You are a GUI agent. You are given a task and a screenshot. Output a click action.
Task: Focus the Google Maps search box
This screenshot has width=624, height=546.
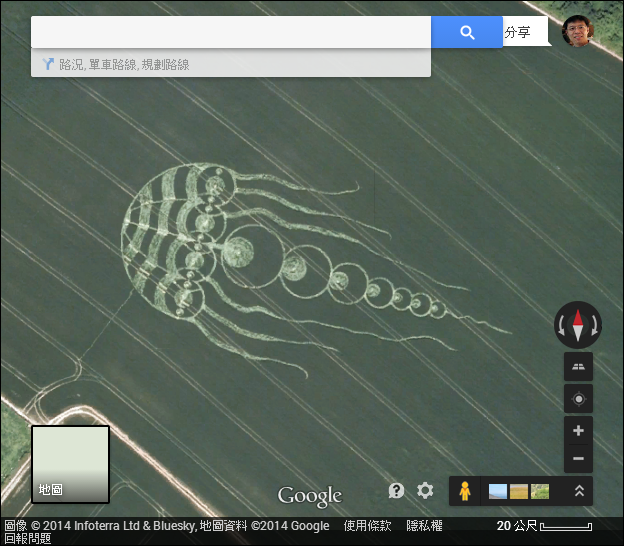231,32
